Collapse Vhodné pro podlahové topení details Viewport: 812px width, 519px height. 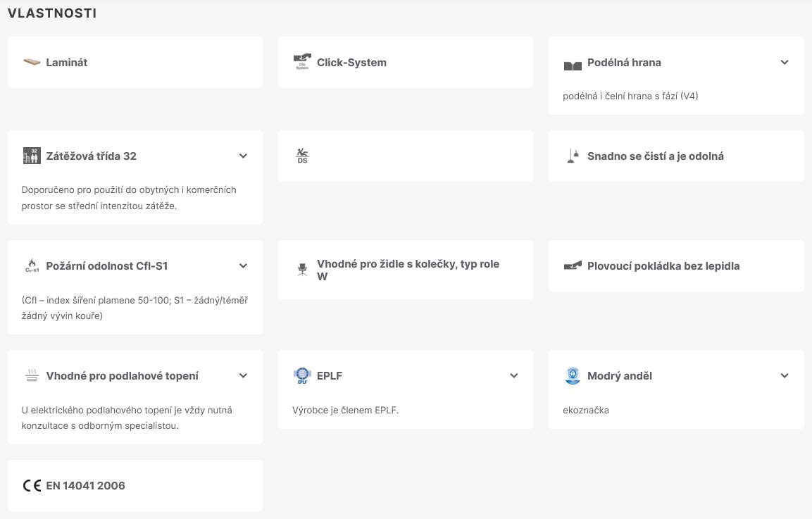click(243, 375)
